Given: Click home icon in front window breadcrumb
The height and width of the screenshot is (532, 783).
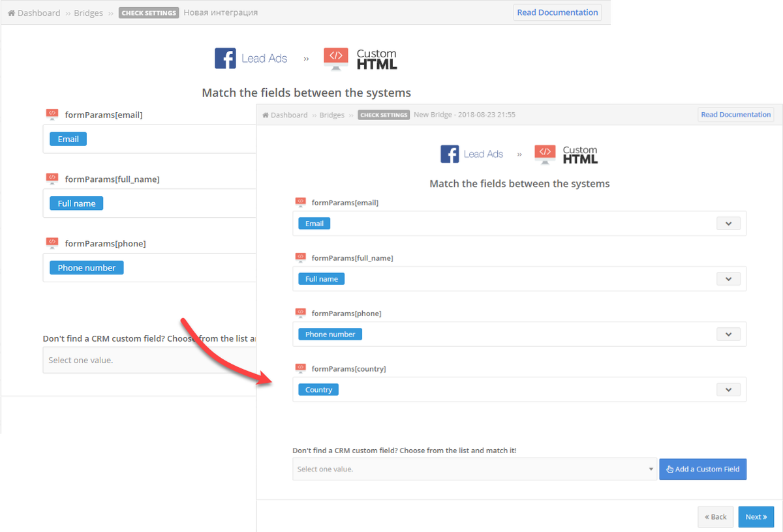Looking at the screenshot, I should [x=266, y=115].
